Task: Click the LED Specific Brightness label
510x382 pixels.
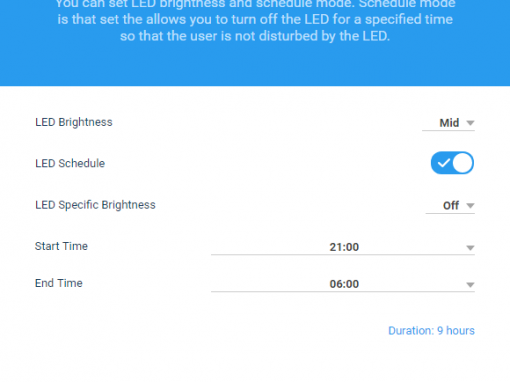Action: pyautogui.click(x=95, y=205)
